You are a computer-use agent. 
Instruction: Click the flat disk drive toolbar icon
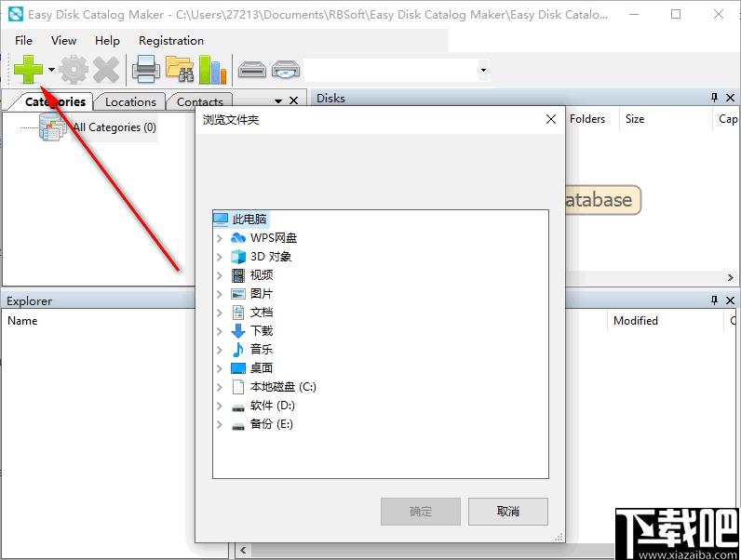click(x=252, y=70)
